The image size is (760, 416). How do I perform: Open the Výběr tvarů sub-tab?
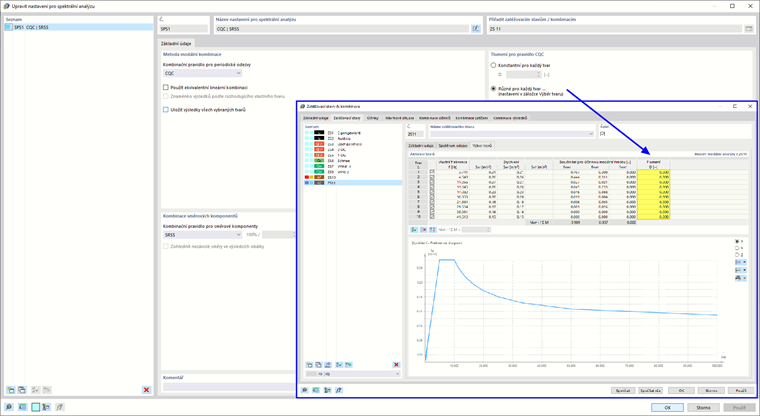[482, 145]
